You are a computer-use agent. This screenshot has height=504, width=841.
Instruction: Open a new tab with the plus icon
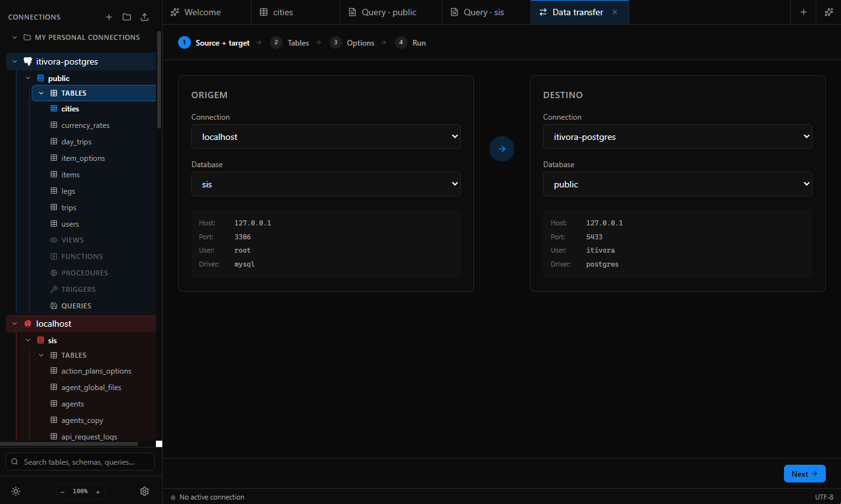[x=803, y=11]
